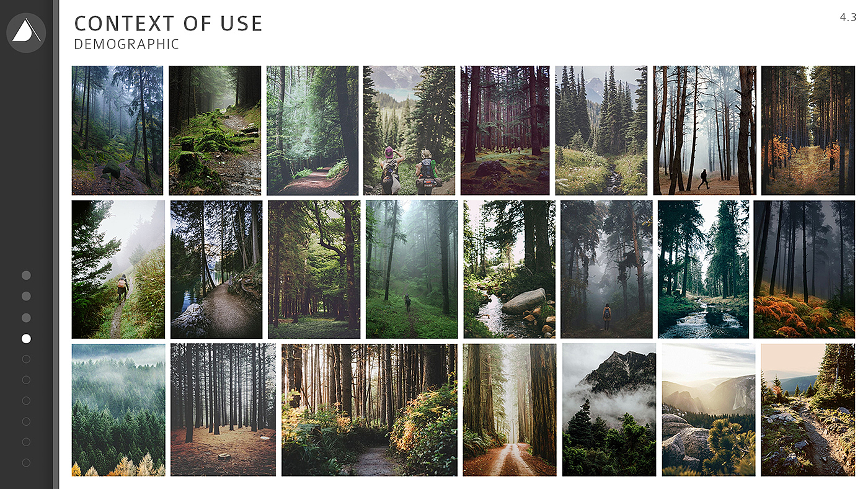Select the first navigation dot in the sidebar
Screen dimensions: 868x489
point(26,275)
